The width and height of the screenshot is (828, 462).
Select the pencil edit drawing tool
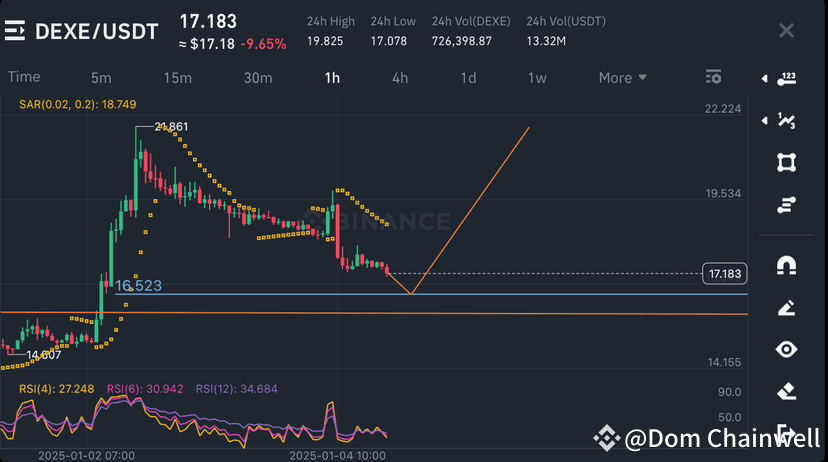(x=786, y=308)
